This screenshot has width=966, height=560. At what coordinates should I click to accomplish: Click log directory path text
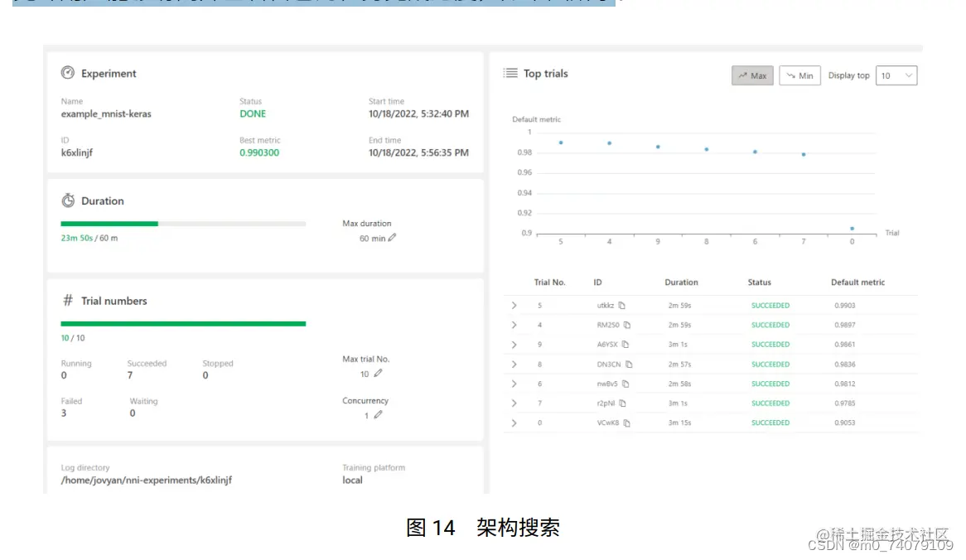click(x=147, y=480)
